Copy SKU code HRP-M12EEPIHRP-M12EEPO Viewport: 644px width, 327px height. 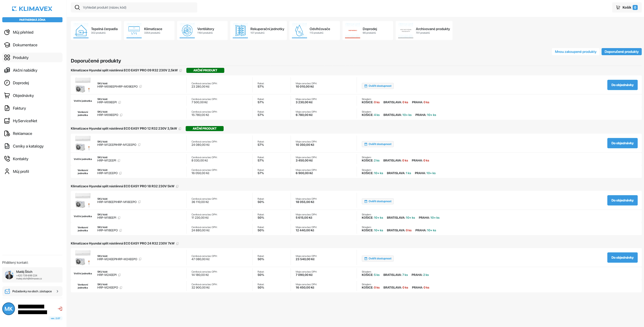139,145
